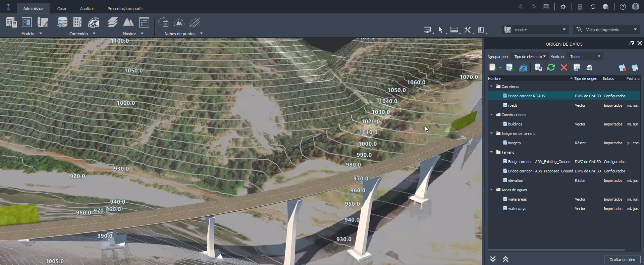Expand the Mostrar group dropdown

(x=142, y=34)
